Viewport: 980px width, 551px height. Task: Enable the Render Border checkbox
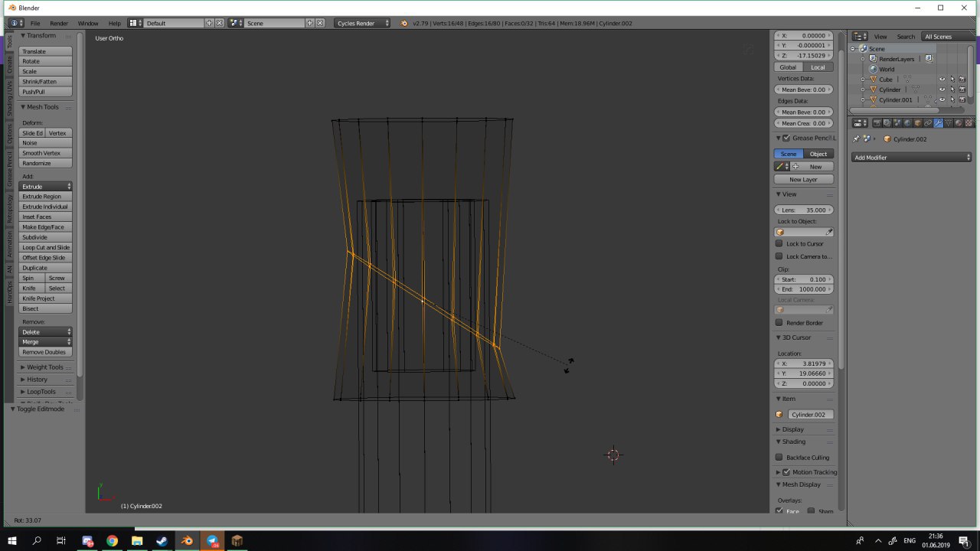(779, 322)
